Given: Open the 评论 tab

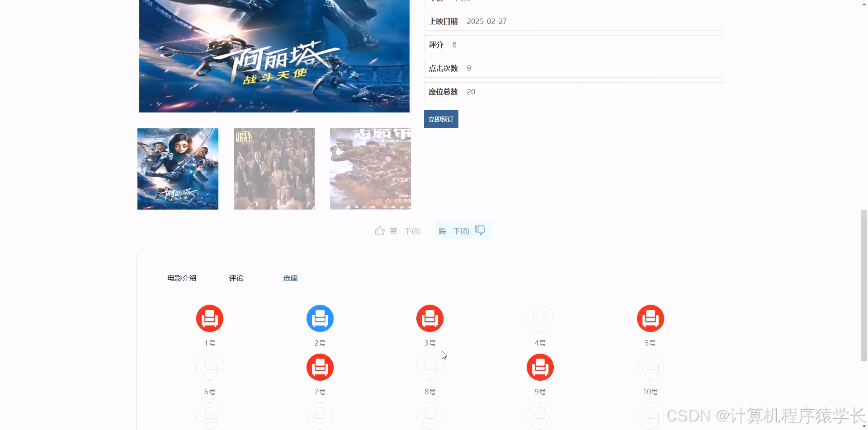Looking at the screenshot, I should click(x=236, y=278).
